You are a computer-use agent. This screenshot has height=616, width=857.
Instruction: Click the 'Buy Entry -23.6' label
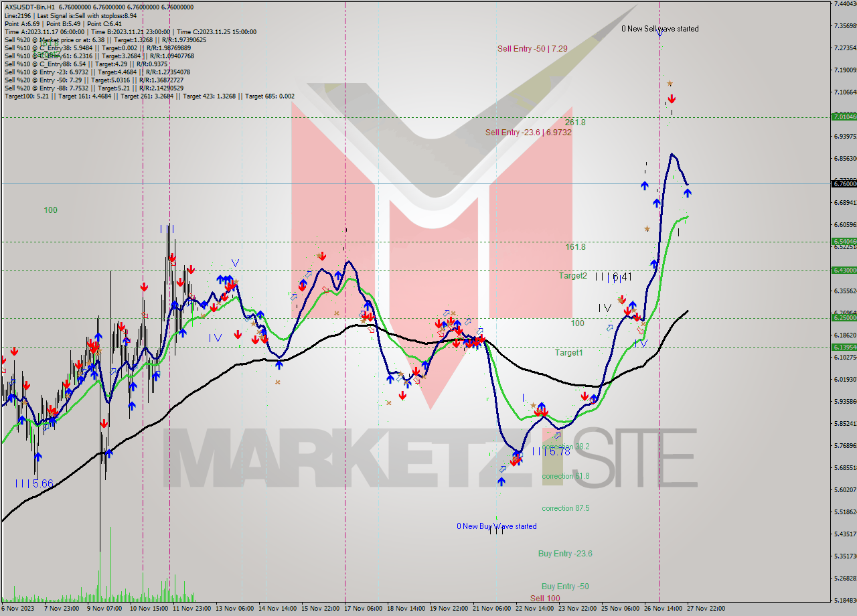tap(565, 554)
